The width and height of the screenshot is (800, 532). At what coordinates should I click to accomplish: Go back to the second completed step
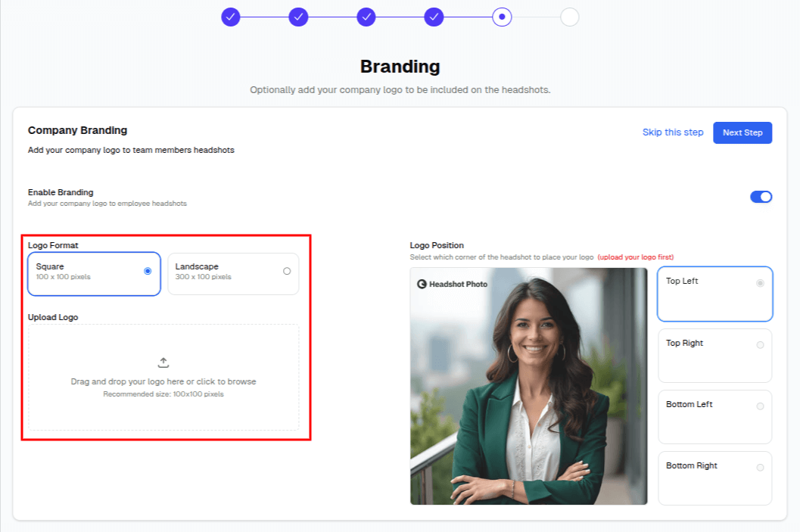[x=298, y=17]
